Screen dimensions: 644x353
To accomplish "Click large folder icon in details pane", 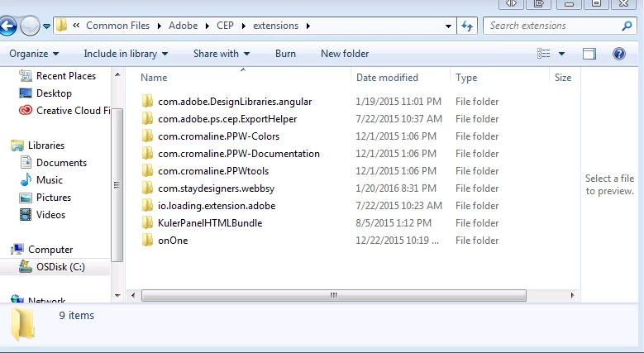I will click(22, 323).
